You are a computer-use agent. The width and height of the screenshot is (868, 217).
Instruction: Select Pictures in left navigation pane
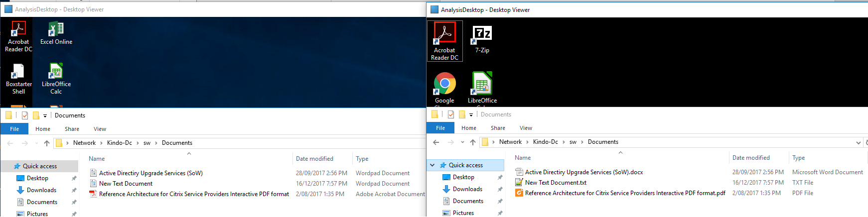(37, 213)
